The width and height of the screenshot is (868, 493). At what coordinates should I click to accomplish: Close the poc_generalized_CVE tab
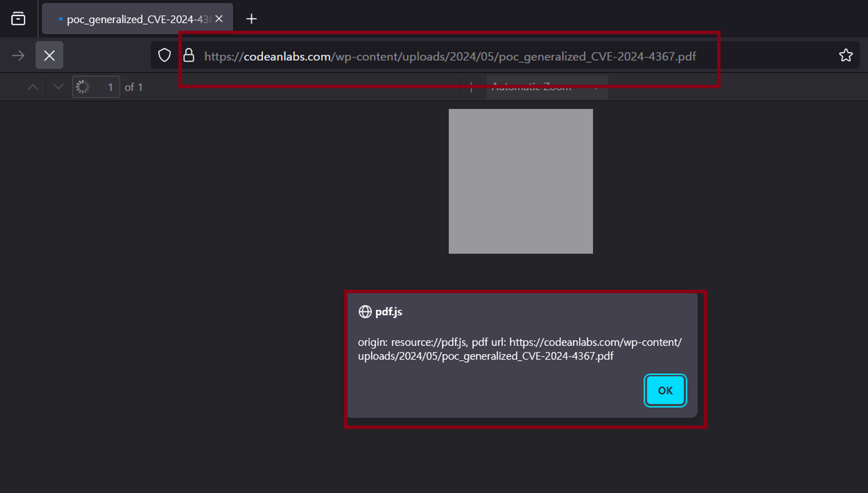point(219,19)
